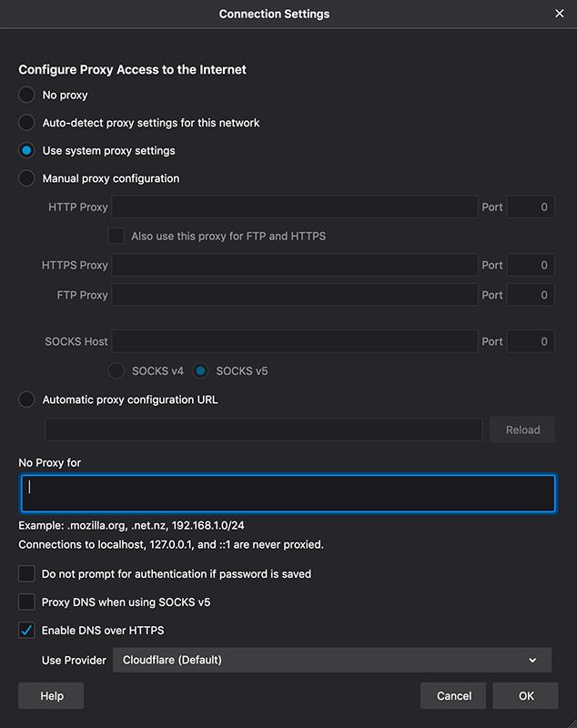The height and width of the screenshot is (728, 577).
Task: Select Use system proxy settings
Action: tap(26, 150)
